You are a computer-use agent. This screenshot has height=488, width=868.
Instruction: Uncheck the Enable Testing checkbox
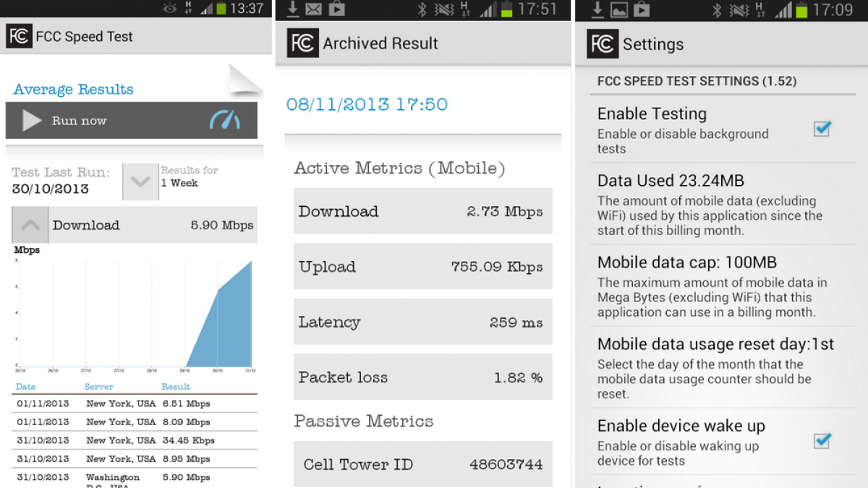[x=822, y=128]
